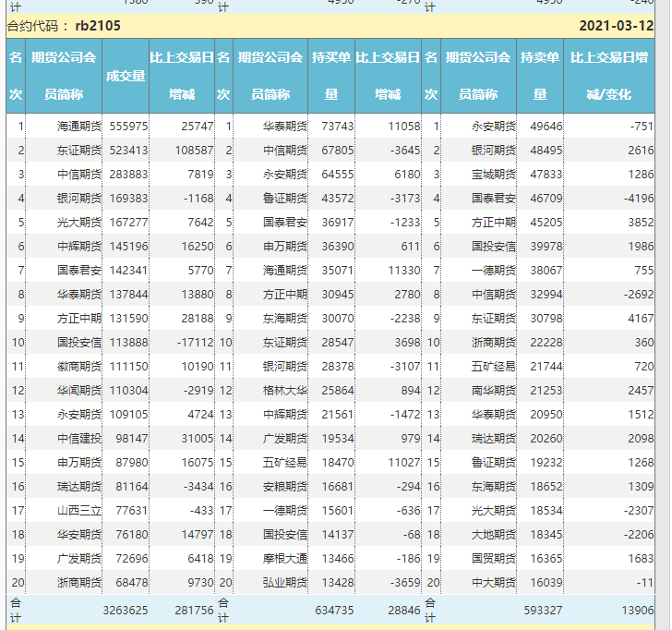672x630 pixels.
Task: Click the 持买单量 column header
Action: (331, 76)
